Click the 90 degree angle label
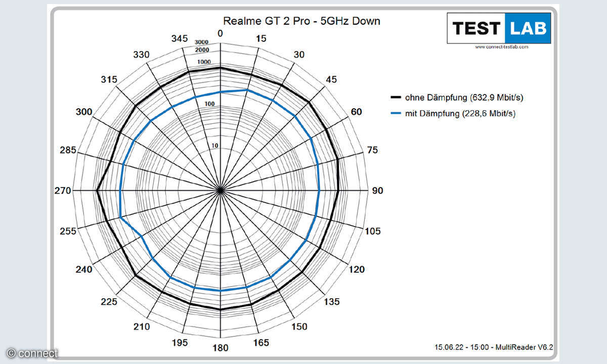Screen dimensions: 607x364 pyautogui.click(x=378, y=191)
